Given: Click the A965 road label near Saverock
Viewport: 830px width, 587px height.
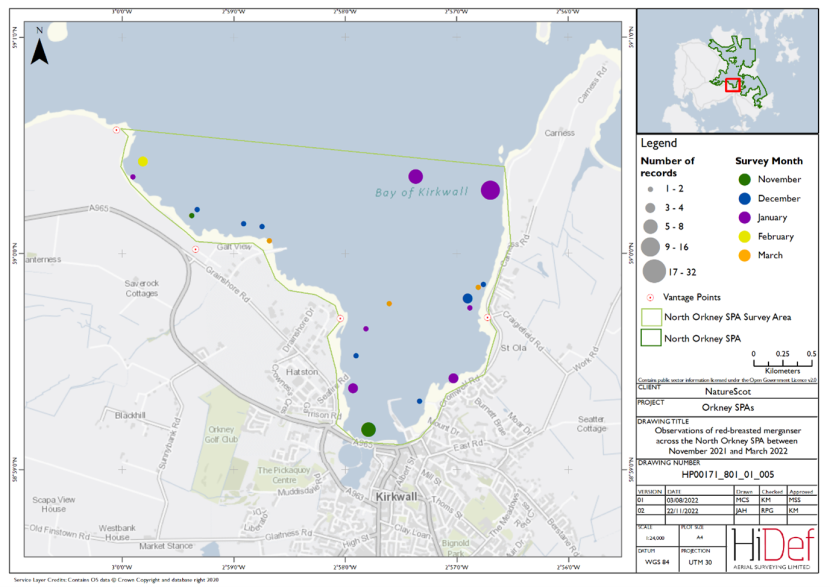Looking at the screenshot, I should pos(99,208).
